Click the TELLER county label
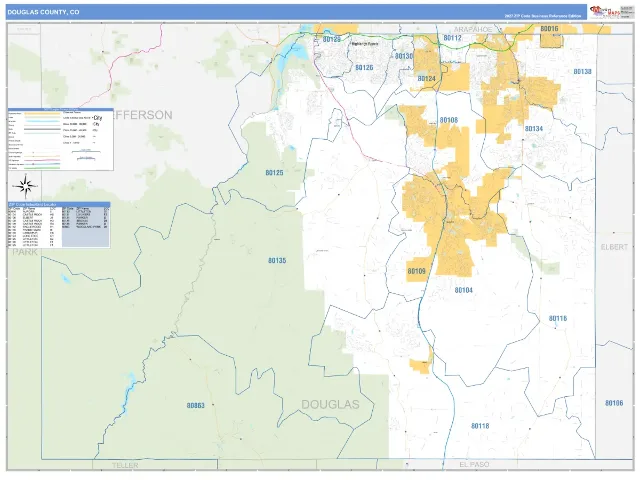Viewport: 640px width, 480px height. pos(125,465)
